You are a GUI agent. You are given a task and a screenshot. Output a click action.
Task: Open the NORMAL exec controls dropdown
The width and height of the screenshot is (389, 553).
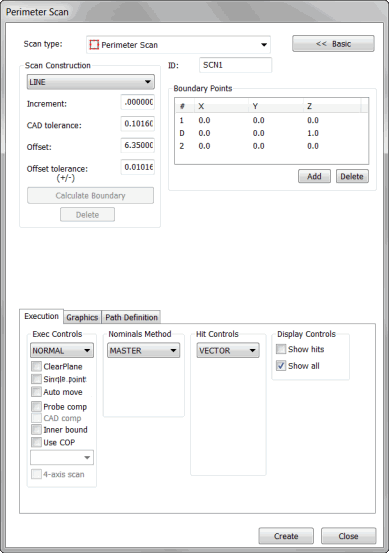62,351
